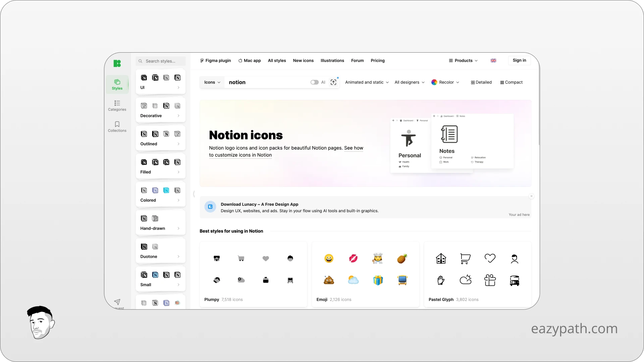
Task: Open the Recolor color picker
Action: 445,82
